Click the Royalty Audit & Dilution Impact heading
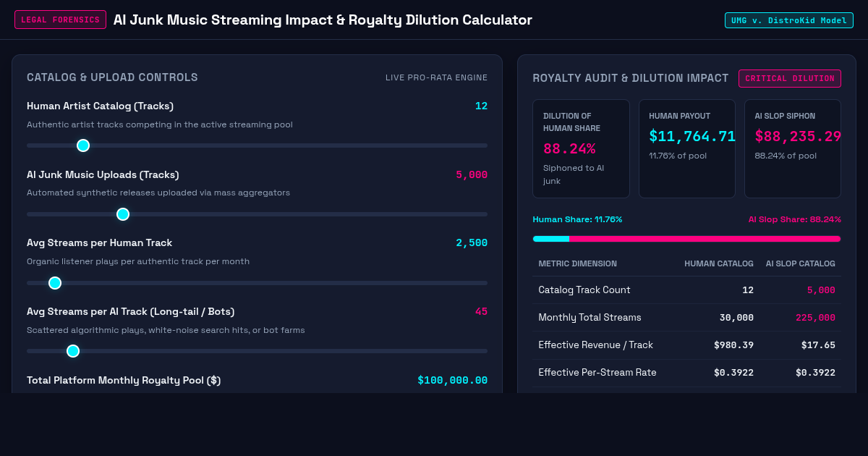 point(631,78)
